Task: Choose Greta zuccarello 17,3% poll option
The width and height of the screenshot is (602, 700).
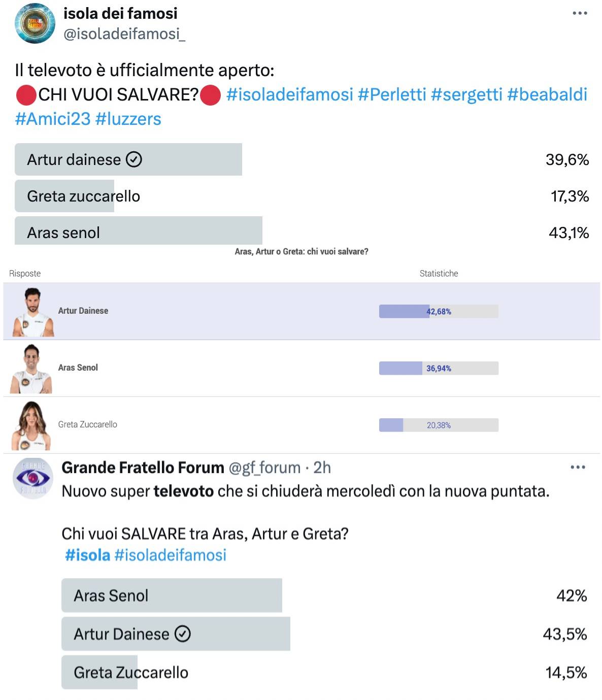Action: pos(302,196)
